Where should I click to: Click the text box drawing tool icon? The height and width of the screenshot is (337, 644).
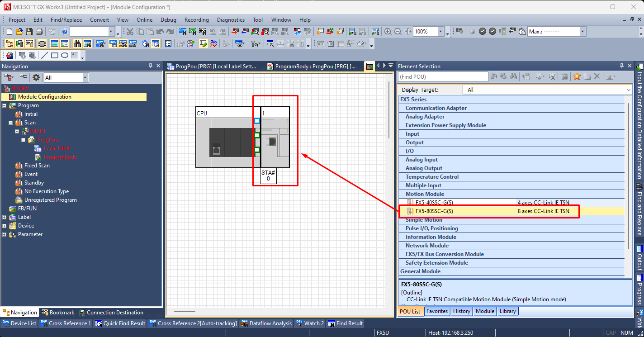(x=75, y=56)
